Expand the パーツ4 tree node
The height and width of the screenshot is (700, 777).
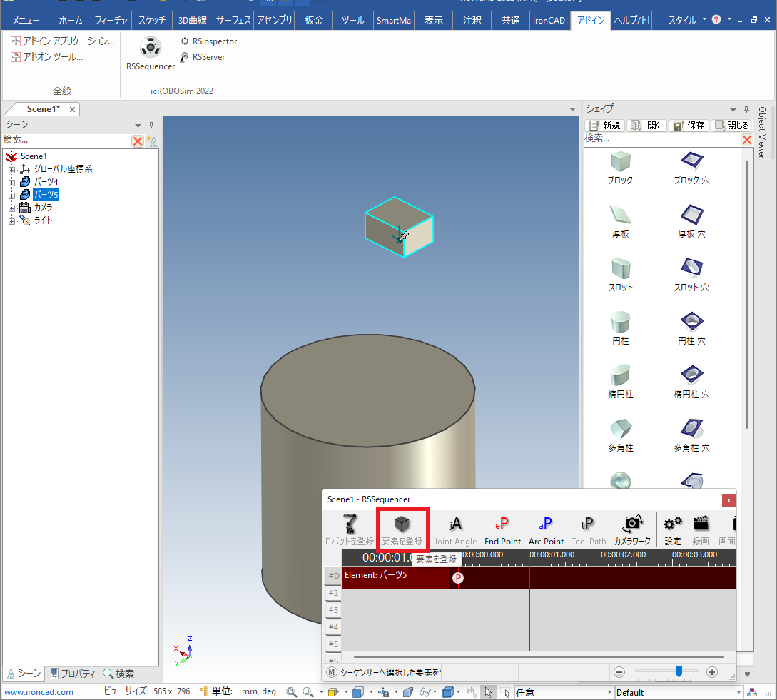pyautogui.click(x=11, y=182)
